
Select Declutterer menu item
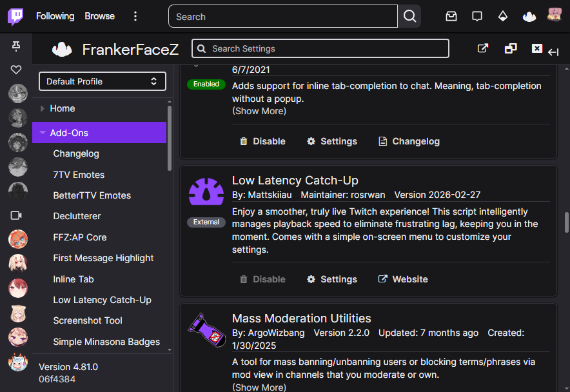pos(77,217)
